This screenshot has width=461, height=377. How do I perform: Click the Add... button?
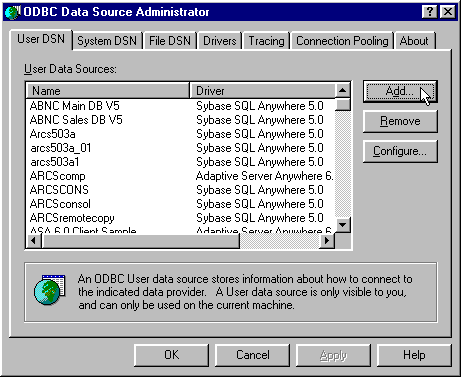click(400, 91)
